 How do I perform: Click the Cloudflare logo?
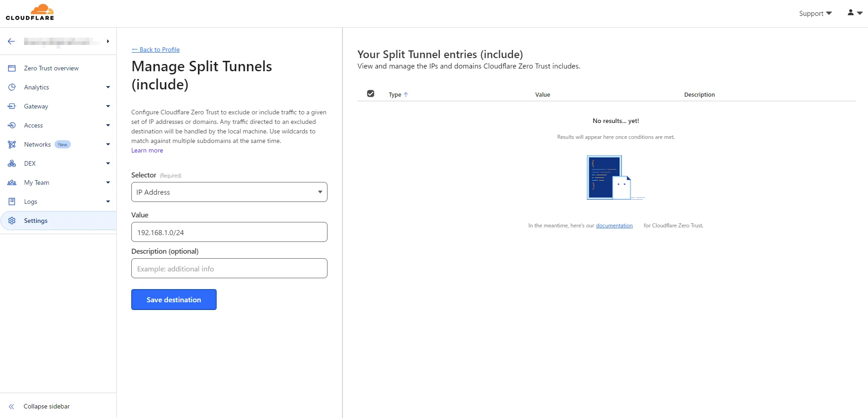point(30,12)
